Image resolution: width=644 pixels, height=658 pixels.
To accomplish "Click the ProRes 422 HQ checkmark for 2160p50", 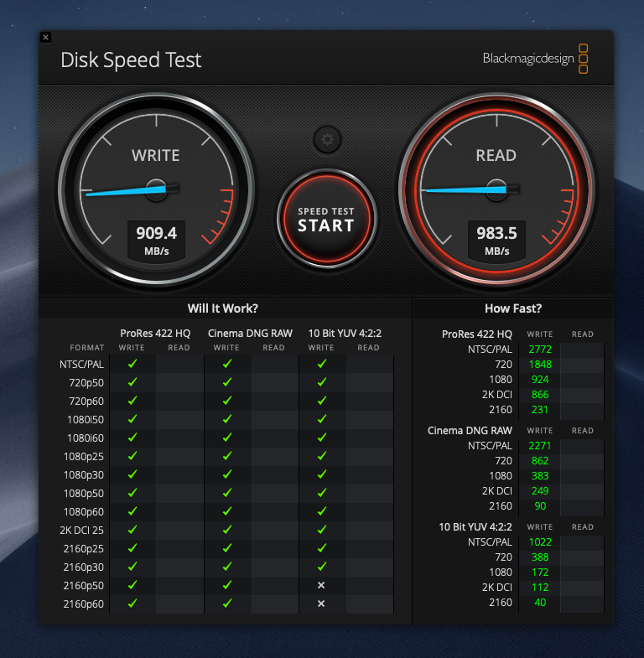I will click(x=132, y=584).
